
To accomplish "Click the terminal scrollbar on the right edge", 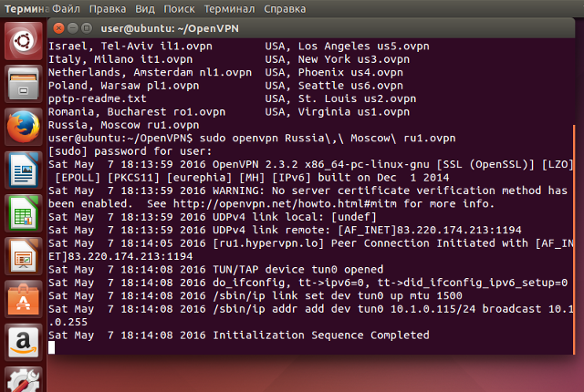I will [x=574, y=240].
